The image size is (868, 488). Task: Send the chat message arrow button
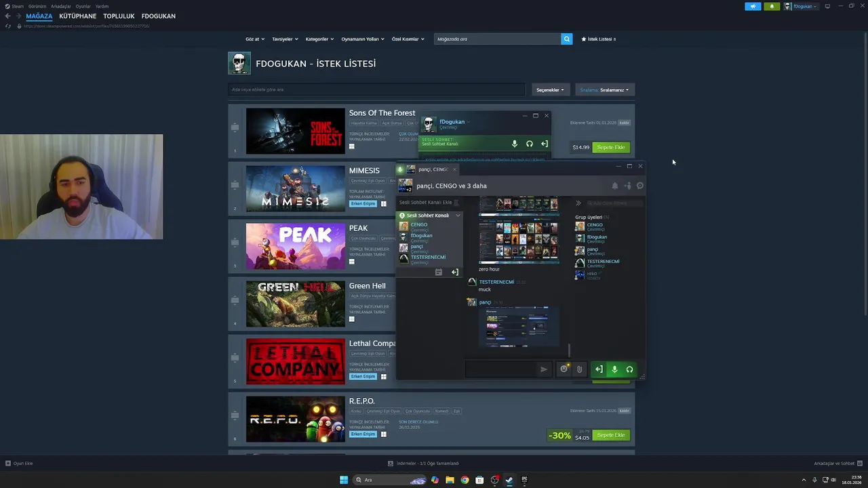(543, 369)
